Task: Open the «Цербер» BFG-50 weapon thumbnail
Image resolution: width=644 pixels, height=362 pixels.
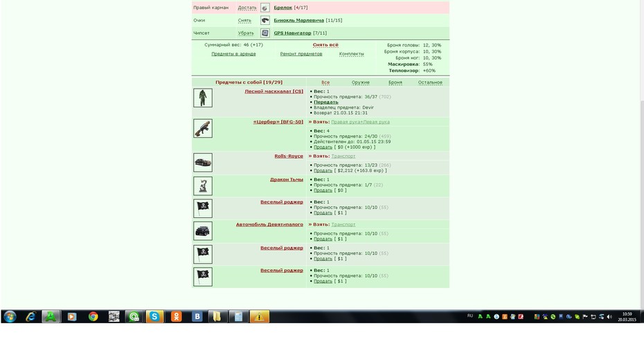Action: (203, 128)
